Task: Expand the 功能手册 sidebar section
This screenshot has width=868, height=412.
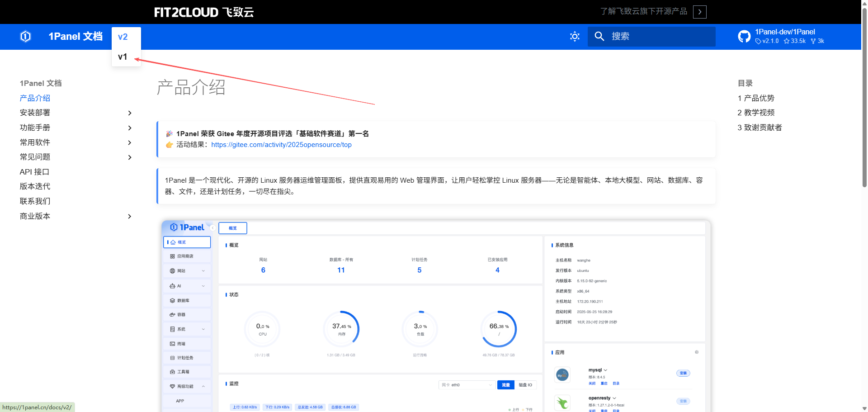Action: point(130,128)
